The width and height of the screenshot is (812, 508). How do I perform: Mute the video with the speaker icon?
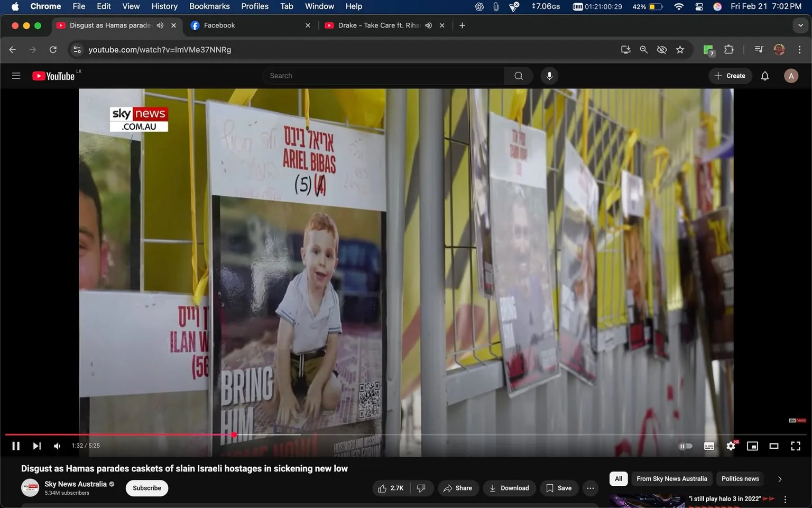[x=57, y=446]
